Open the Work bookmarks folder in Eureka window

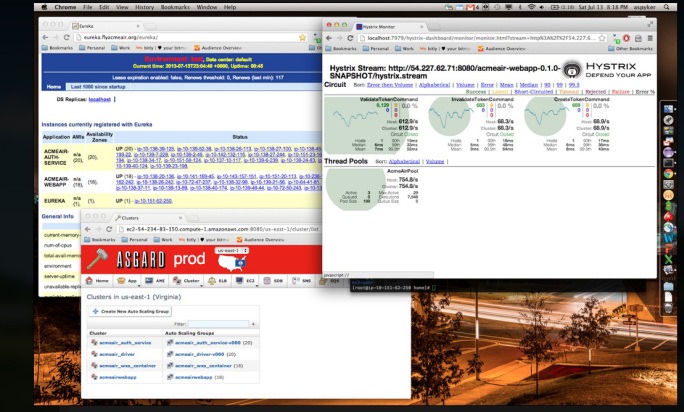(120, 48)
